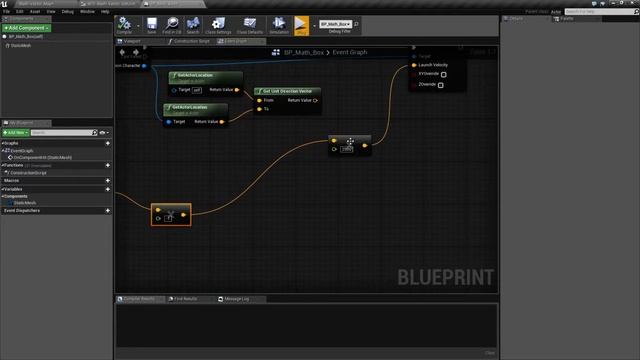Click Launch Velocity input pin
This screenshot has width=640, height=360.
[x=414, y=65]
